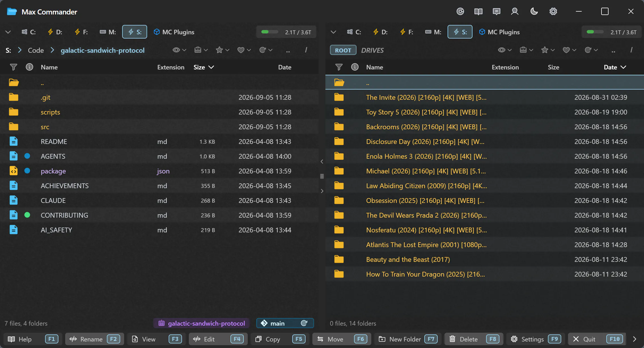Select the CONTRIBUTING md file row
The image size is (644, 348).
(x=159, y=215)
